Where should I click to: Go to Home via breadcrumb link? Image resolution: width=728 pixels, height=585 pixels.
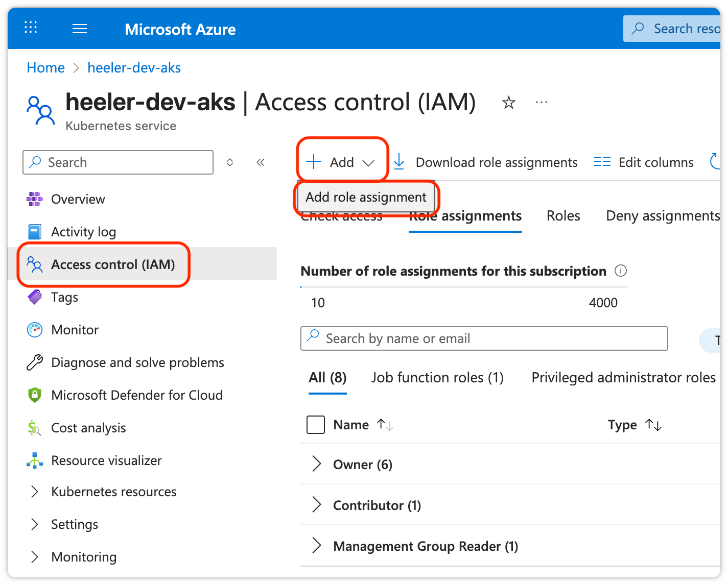45,68
